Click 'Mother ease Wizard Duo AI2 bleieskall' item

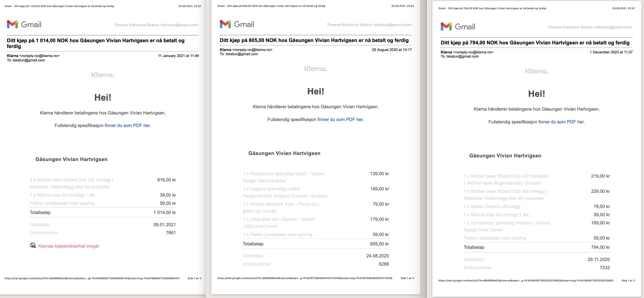tap(506, 180)
